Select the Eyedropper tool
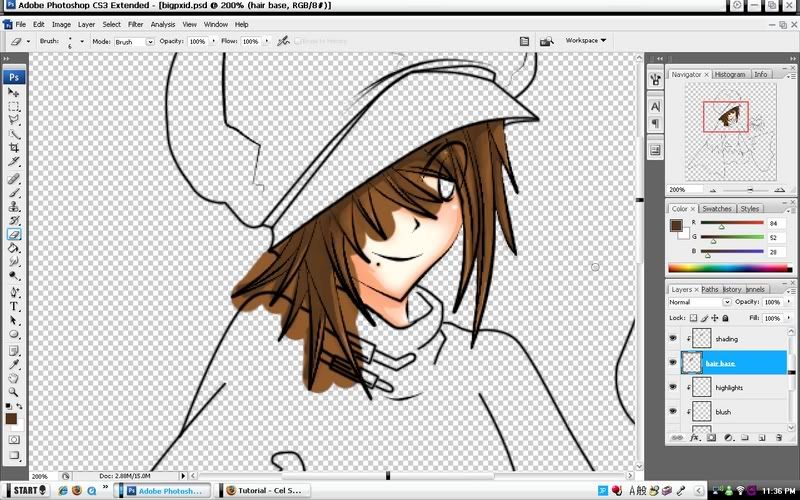The height and width of the screenshot is (500, 800). (13, 365)
